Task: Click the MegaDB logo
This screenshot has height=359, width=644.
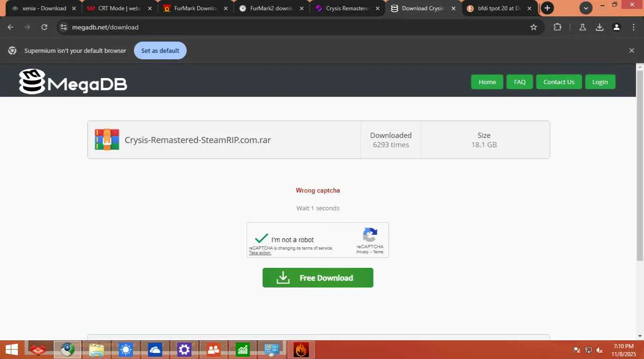Action: [73, 82]
